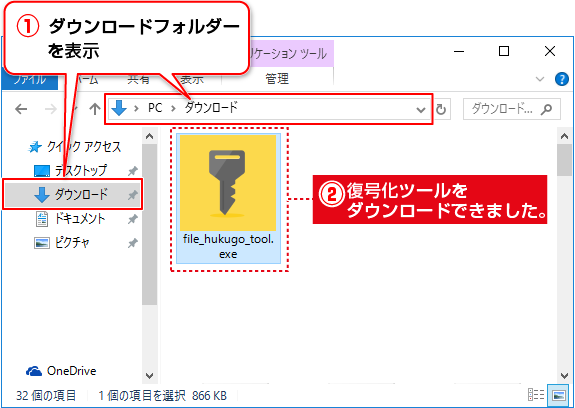Open the blue help question mark
The height and width of the screenshot is (408, 575).
(562, 79)
